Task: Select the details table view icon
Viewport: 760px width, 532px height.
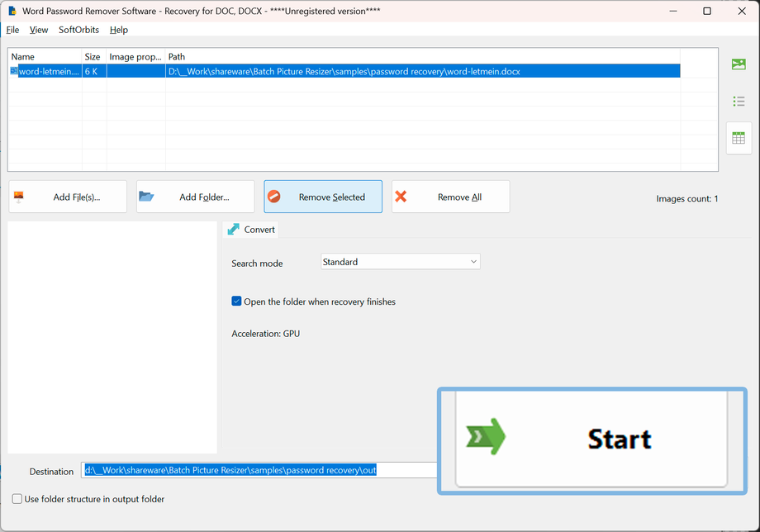Action: coord(739,138)
